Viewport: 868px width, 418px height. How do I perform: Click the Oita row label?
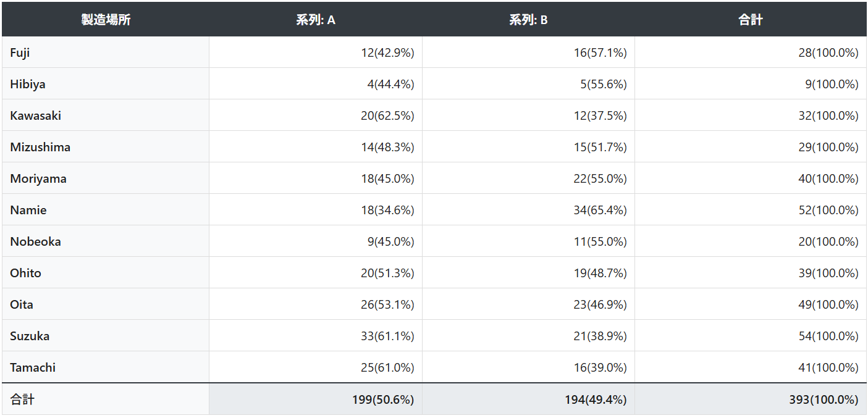click(x=22, y=305)
